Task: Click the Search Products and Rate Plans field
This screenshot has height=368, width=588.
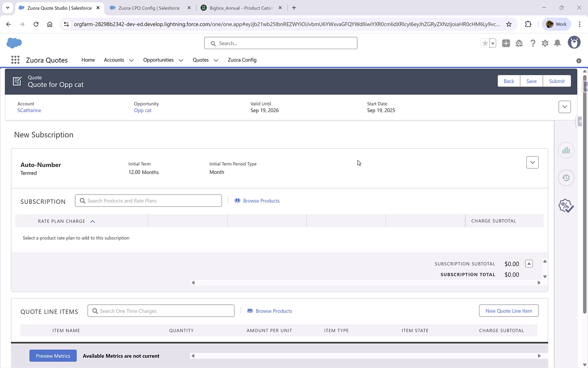Action: 148,200
